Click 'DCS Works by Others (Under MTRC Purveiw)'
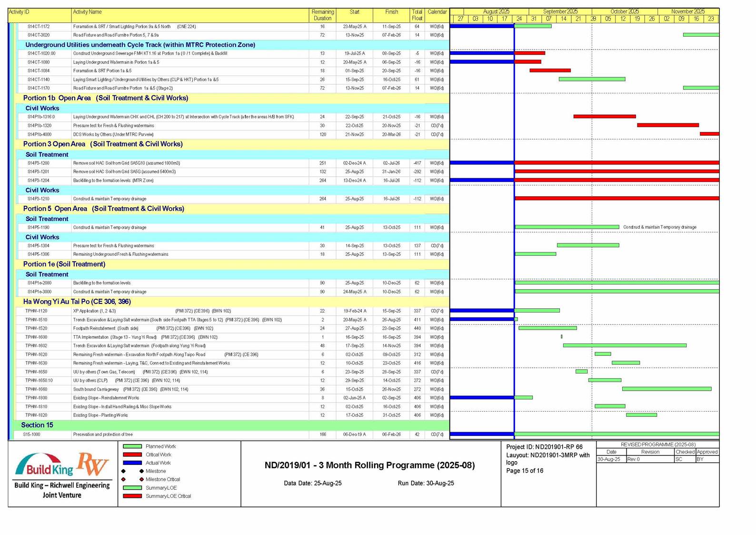 [113, 134]
